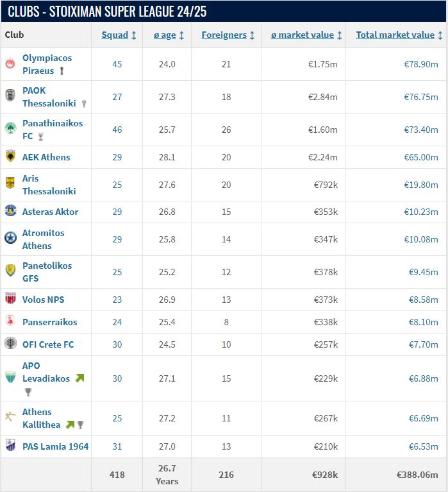Click the PAS Lamia 1964 crest

10,446
